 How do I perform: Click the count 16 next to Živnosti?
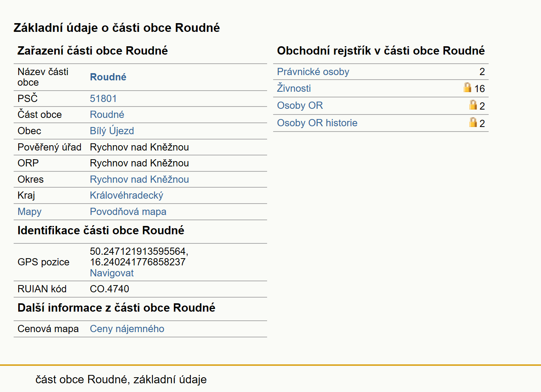tap(480, 89)
